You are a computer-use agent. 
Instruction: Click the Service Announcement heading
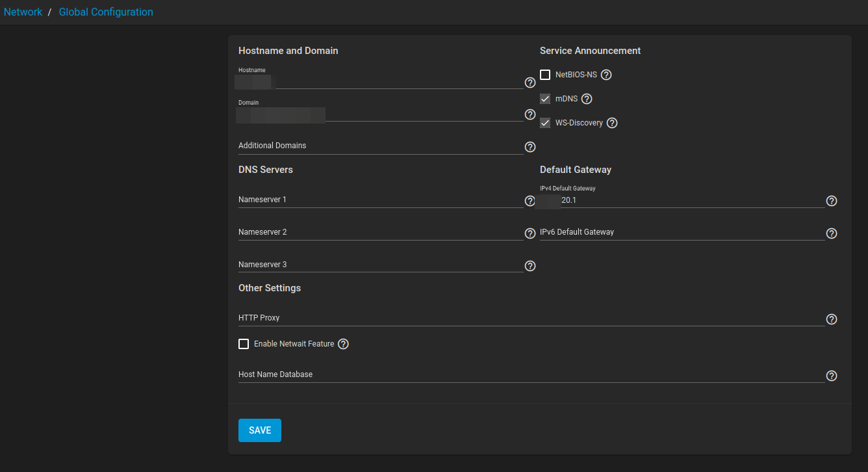pos(591,51)
